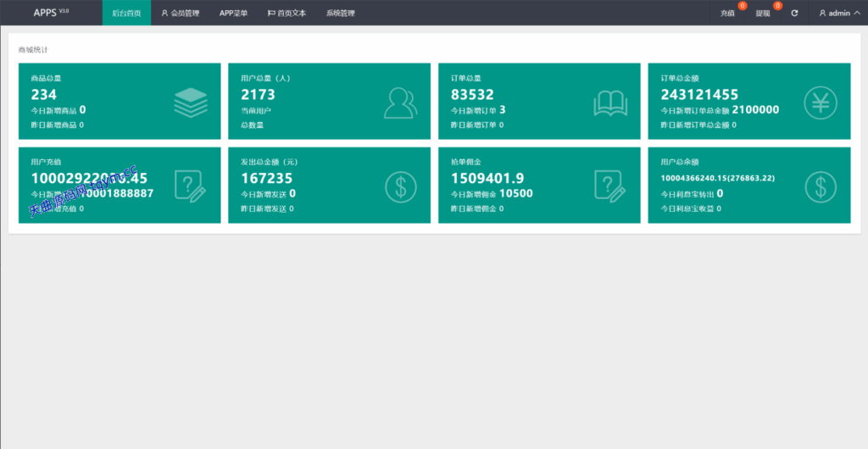Click the edit-note icon in 抢单佣金 card
The height and width of the screenshot is (449, 868).
pyautogui.click(x=610, y=186)
